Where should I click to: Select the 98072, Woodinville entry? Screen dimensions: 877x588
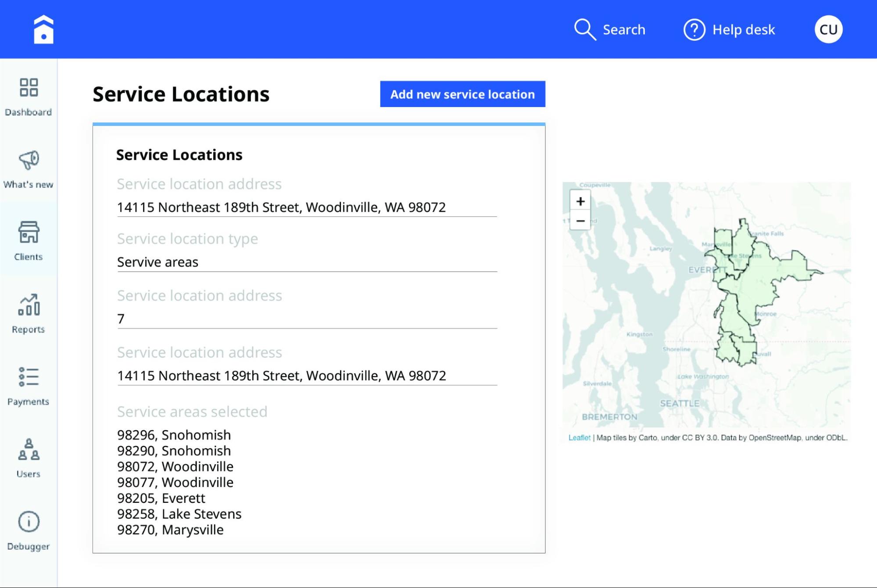point(175,466)
